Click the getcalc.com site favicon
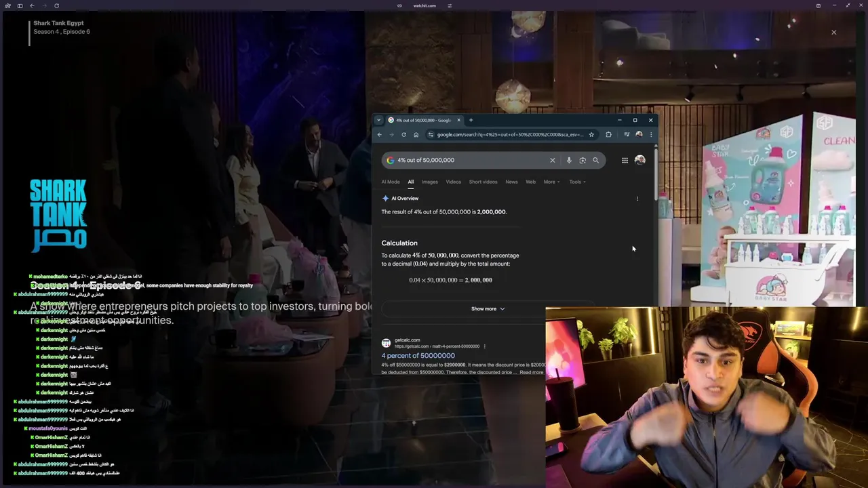Viewport: 868px width, 488px height. coord(386,343)
